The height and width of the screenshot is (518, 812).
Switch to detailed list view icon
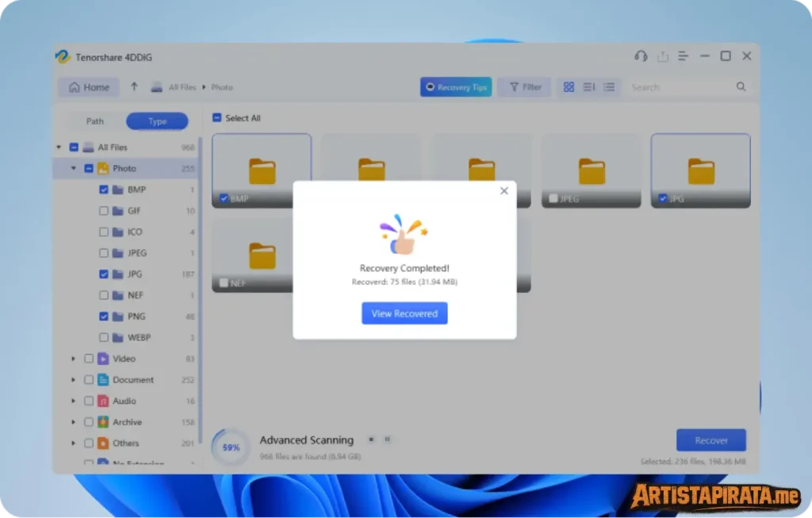609,87
